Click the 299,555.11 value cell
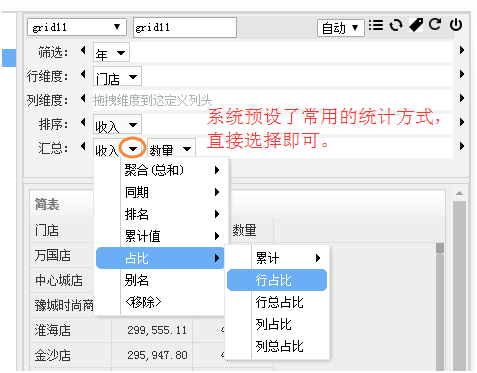The image size is (477, 373). coord(157,330)
